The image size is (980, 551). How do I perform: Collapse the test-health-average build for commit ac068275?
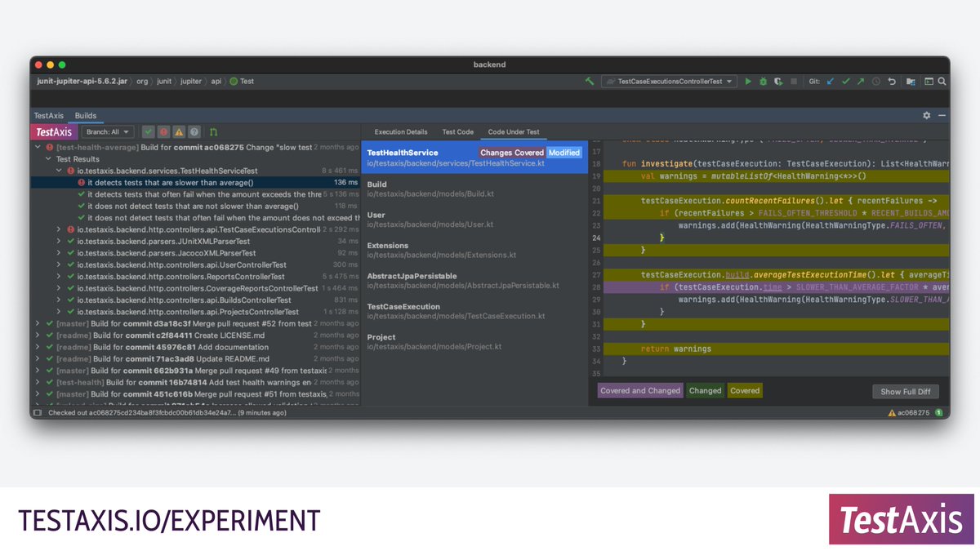tap(38, 148)
